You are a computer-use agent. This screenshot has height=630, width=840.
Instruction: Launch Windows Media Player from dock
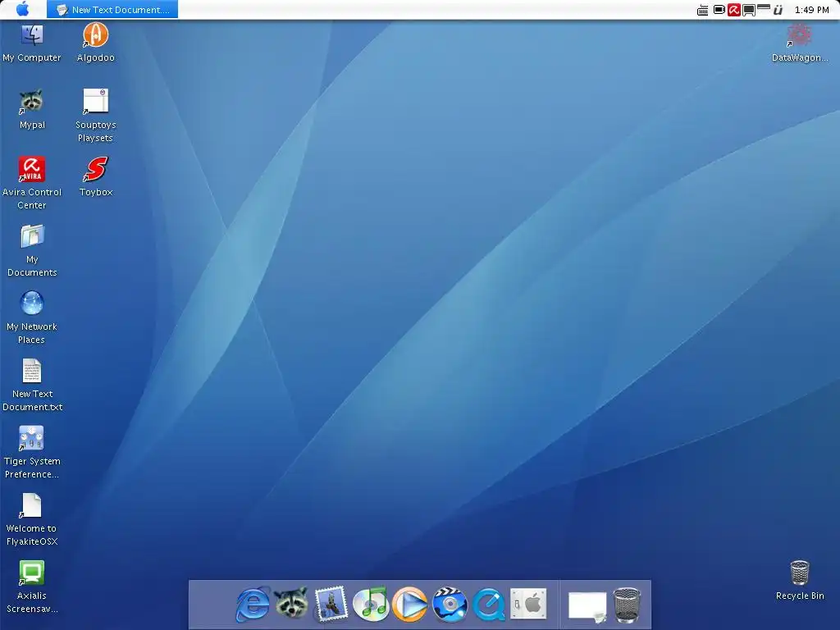[x=410, y=605]
